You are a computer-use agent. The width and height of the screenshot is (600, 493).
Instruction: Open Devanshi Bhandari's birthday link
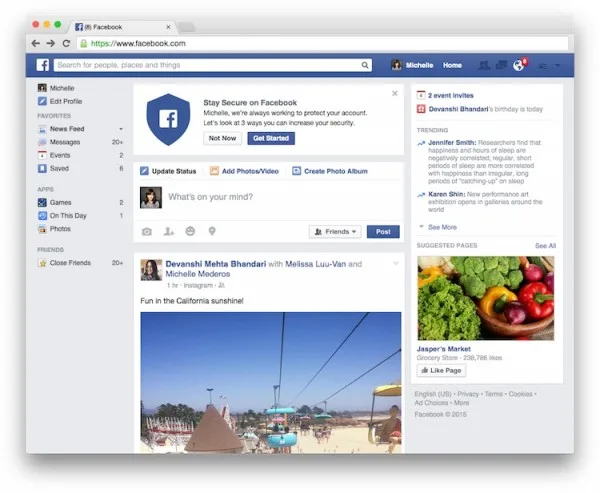pos(458,109)
